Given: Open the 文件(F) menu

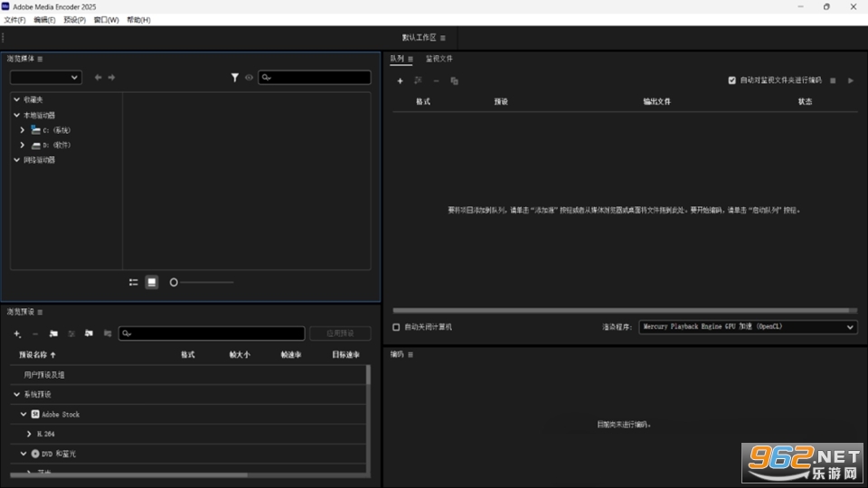Looking at the screenshot, I should click(x=15, y=20).
